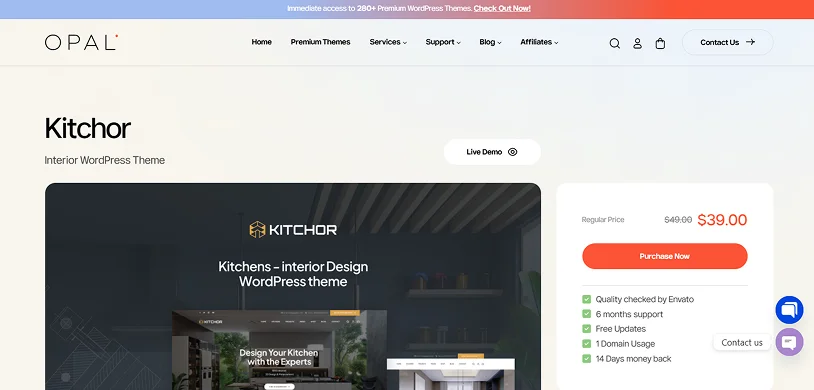Click the 6 months support checkmark
The width and height of the screenshot is (814, 390).
[587, 314]
